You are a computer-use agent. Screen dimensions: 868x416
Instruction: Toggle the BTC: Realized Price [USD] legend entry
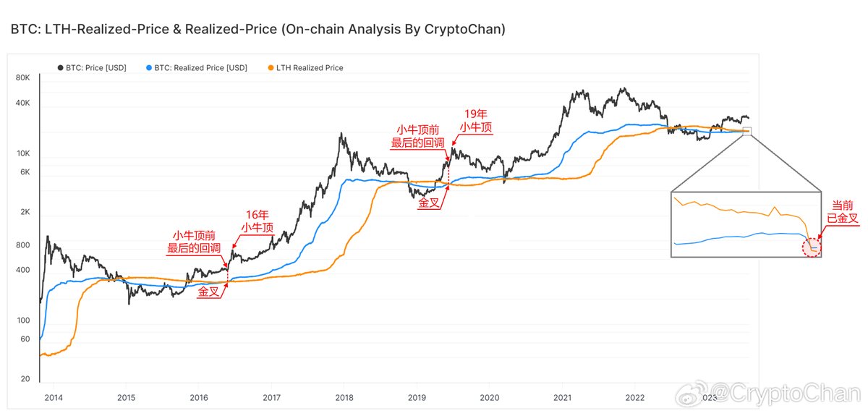tap(197, 68)
